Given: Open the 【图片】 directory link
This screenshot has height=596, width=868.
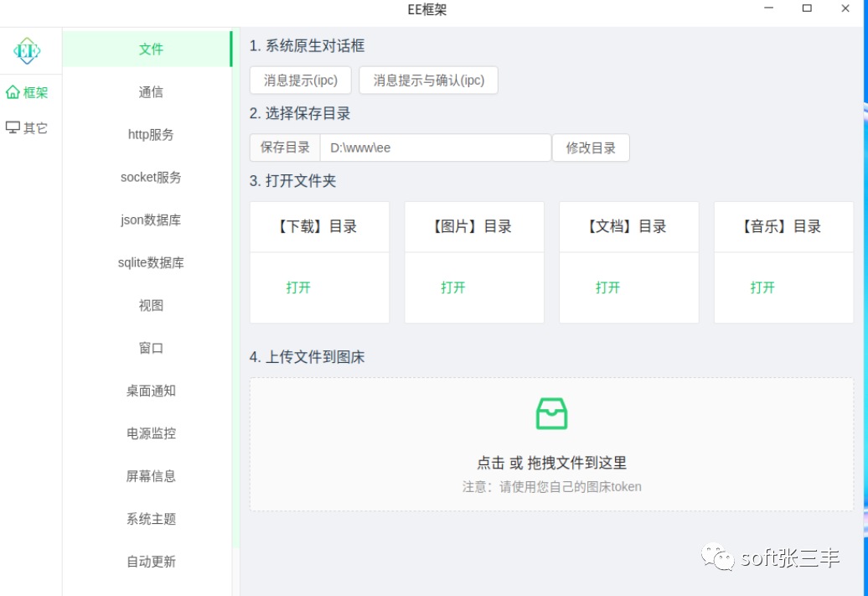Looking at the screenshot, I should [x=453, y=288].
